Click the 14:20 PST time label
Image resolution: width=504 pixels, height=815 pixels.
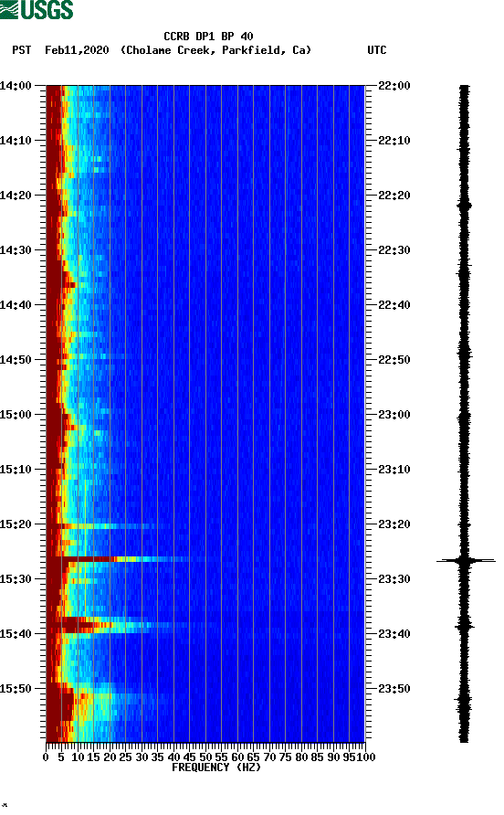tap(16, 196)
